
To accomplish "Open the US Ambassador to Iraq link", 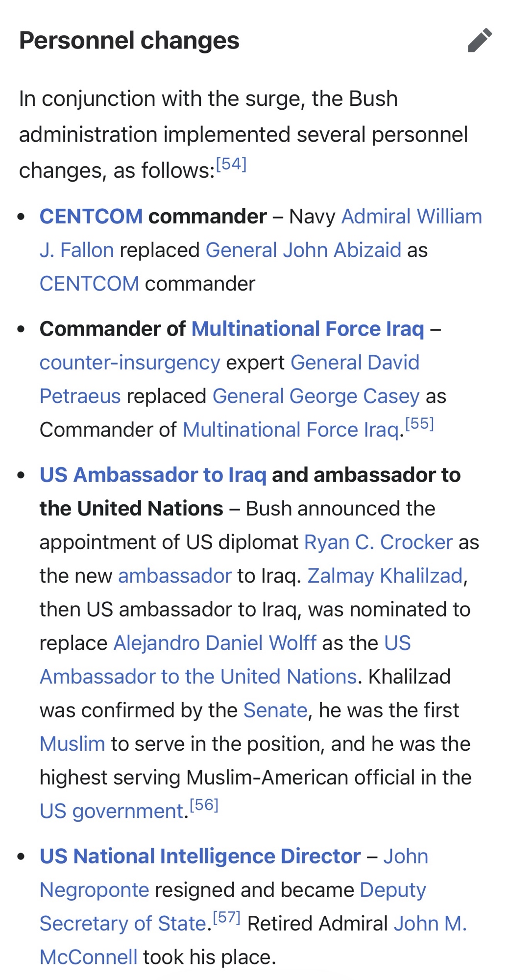I will click(x=153, y=475).
